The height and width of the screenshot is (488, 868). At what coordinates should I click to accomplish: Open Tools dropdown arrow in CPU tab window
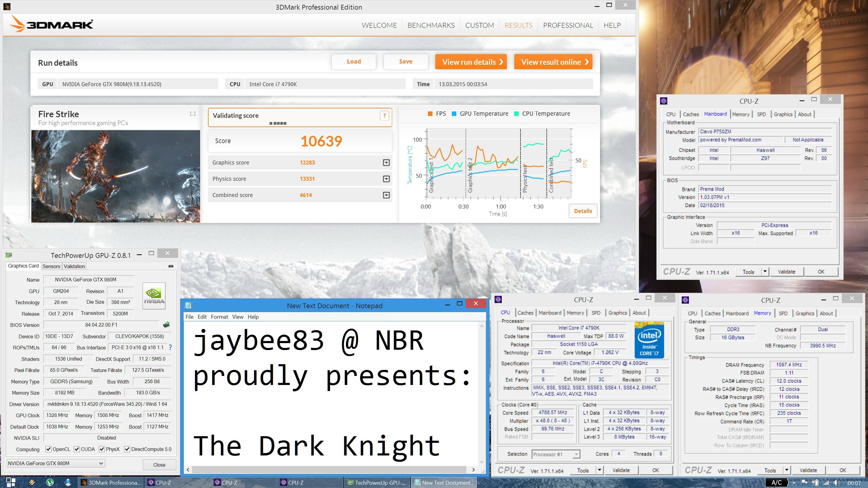click(599, 470)
